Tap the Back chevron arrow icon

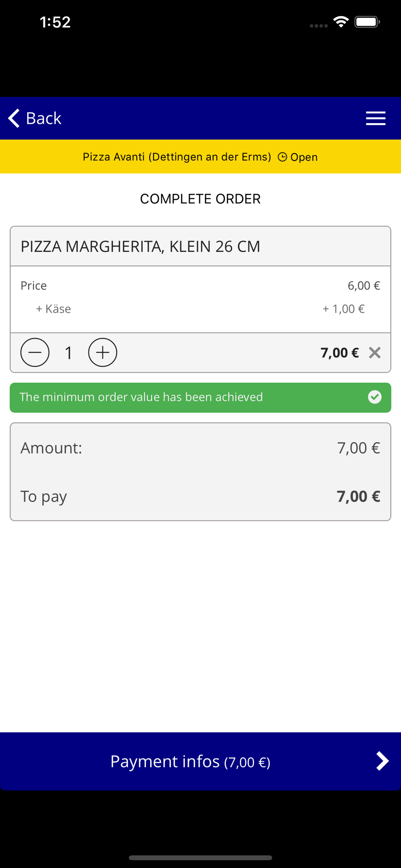[x=14, y=118]
